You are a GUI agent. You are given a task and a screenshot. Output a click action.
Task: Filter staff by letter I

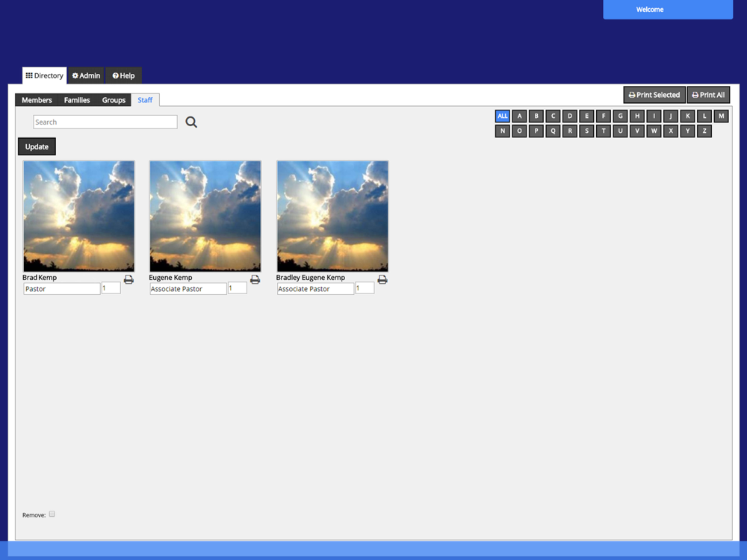(654, 116)
